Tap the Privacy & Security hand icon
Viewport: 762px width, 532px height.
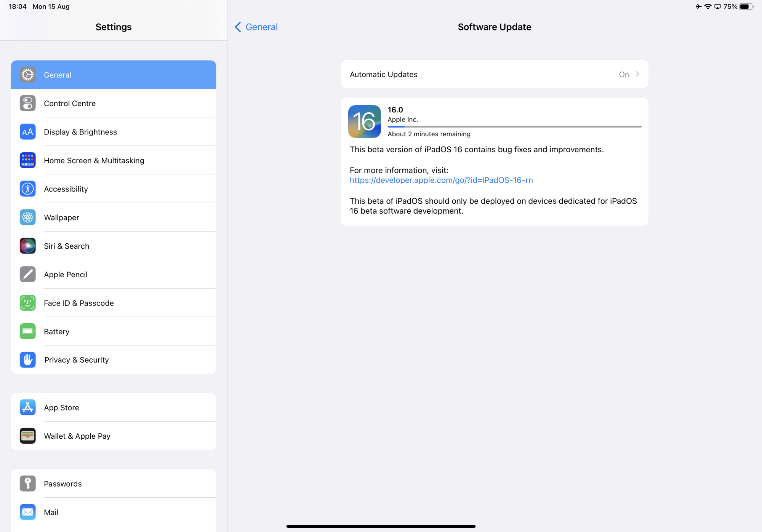click(x=27, y=360)
